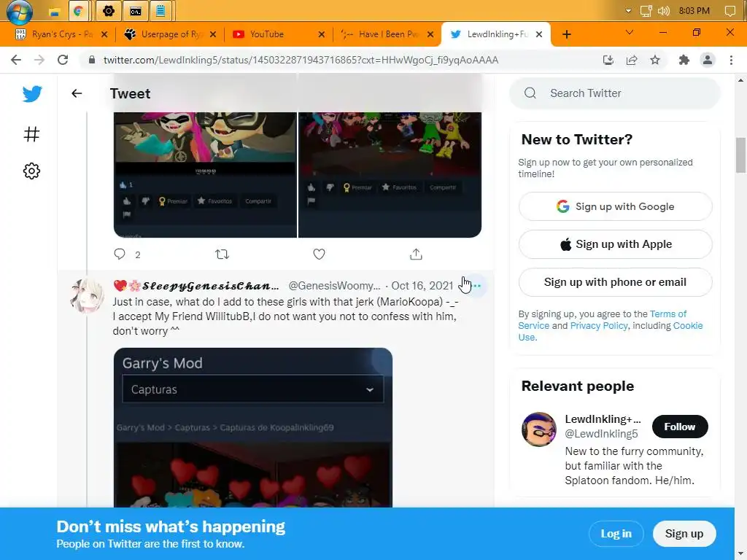The height and width of the screenshot is (560, 747).
Task: Close the YouTube tab
Action: click(322, 34)
